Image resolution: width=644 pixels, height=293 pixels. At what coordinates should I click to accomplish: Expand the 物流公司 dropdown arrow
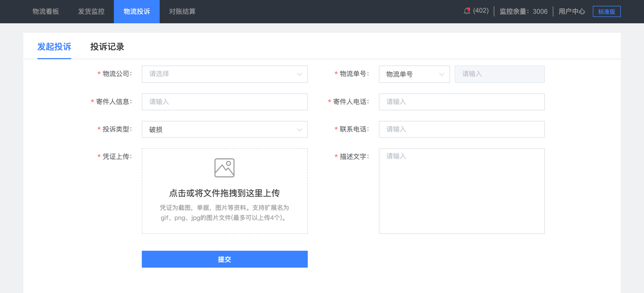299,74
